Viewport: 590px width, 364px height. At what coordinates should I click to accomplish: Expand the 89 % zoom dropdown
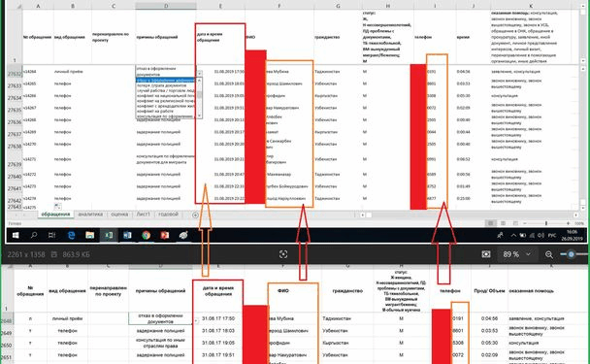coord(528,254)
